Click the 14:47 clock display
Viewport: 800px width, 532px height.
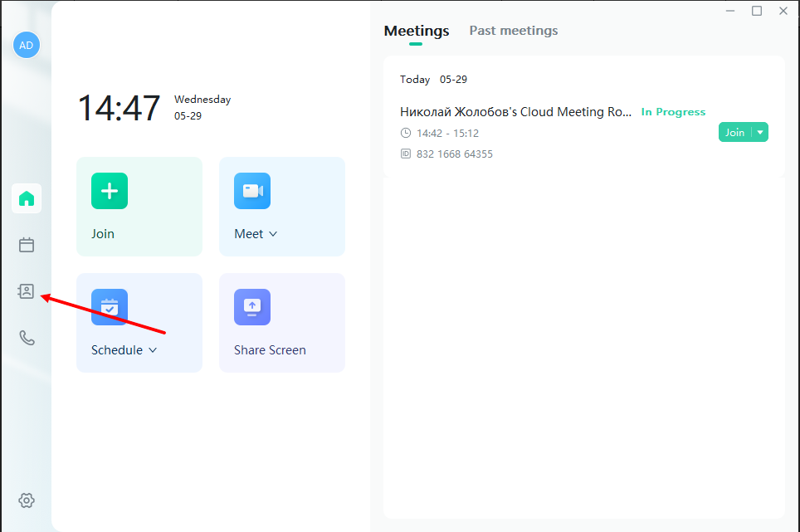pos(119,108)
